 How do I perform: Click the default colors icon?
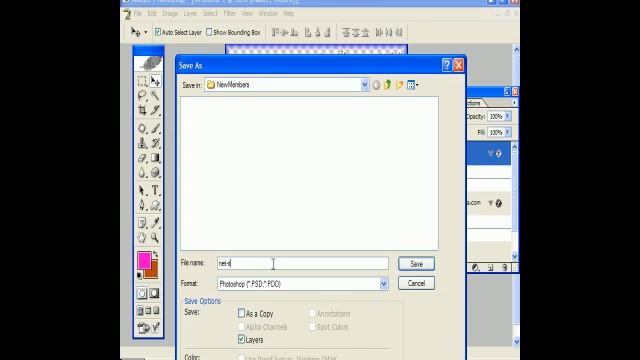(x=140, y=276)
